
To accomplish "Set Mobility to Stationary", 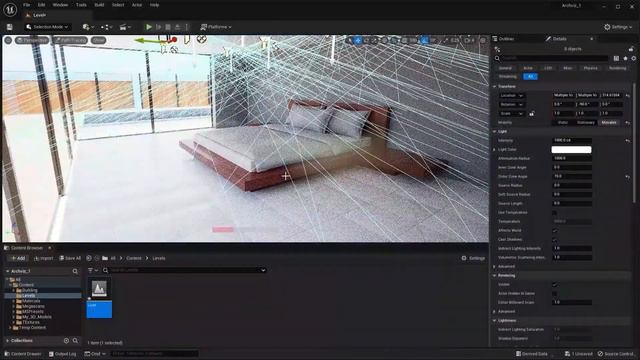I will click(586, 122).
